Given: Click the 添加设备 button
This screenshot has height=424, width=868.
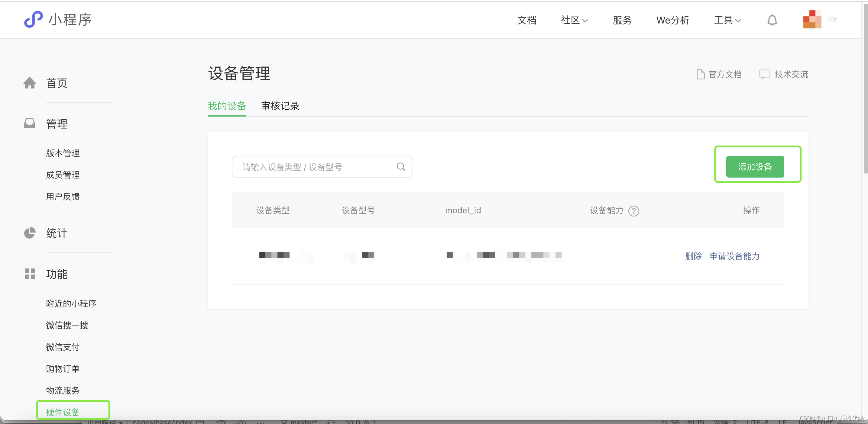Looking at the screenshot, I should [x=755, y=167].
